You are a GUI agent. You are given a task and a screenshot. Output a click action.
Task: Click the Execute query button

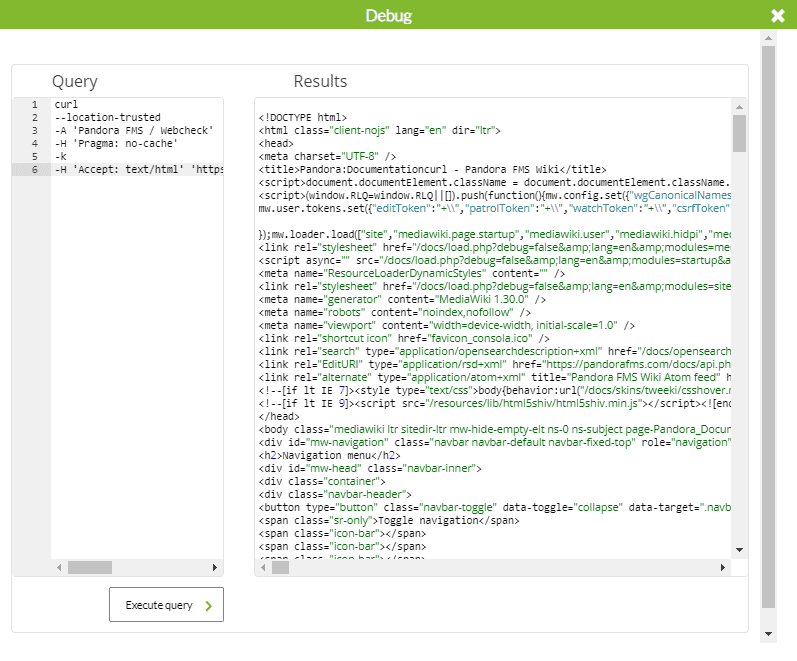166,605
